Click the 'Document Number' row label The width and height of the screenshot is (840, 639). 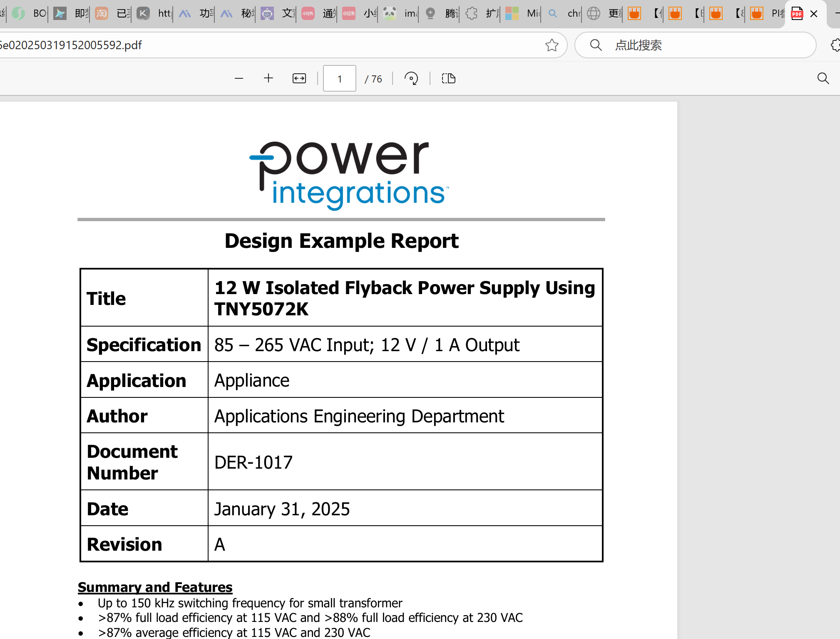click(x=132, y=462)
